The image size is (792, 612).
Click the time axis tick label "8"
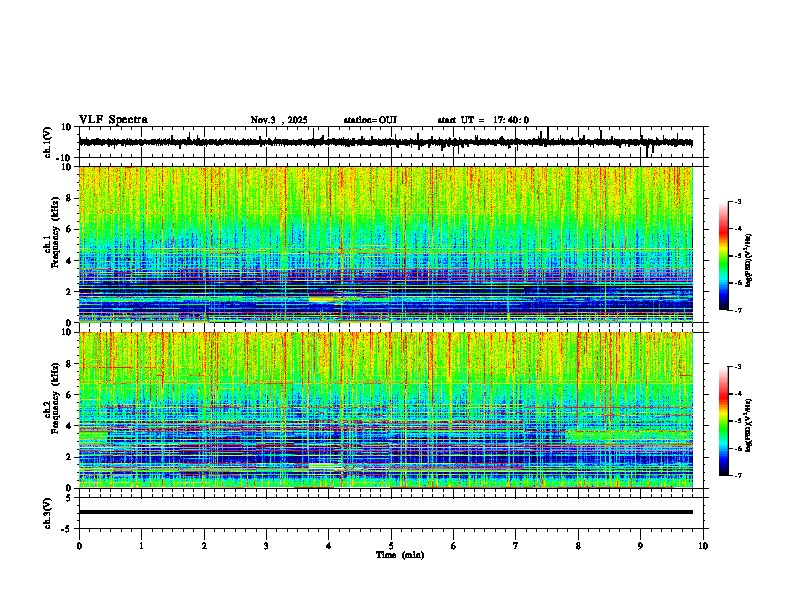click(578, 546)
